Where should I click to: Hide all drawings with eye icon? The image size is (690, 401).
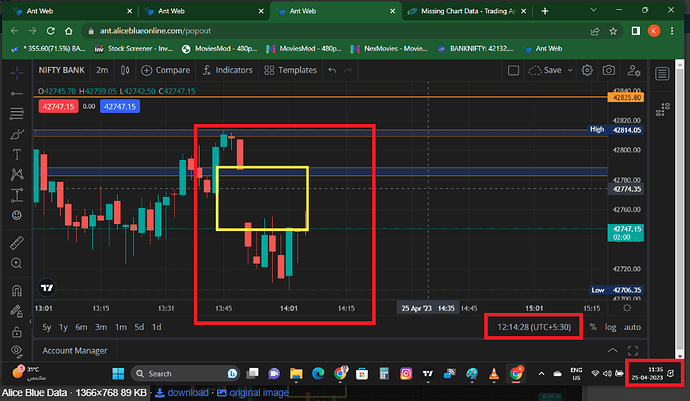(17, 351)
